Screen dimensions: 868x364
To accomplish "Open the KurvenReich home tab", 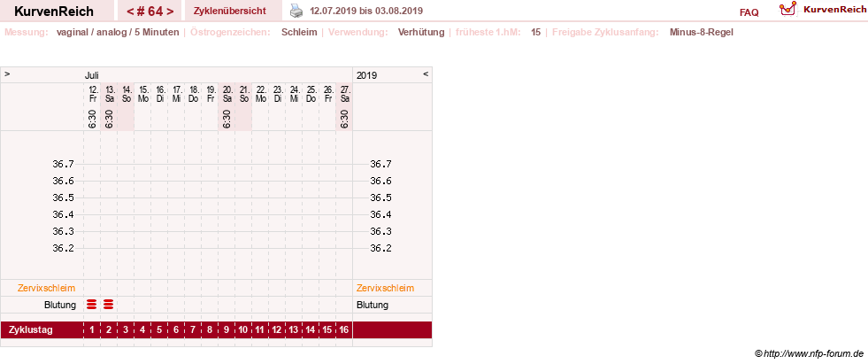I will click(54, 12).
